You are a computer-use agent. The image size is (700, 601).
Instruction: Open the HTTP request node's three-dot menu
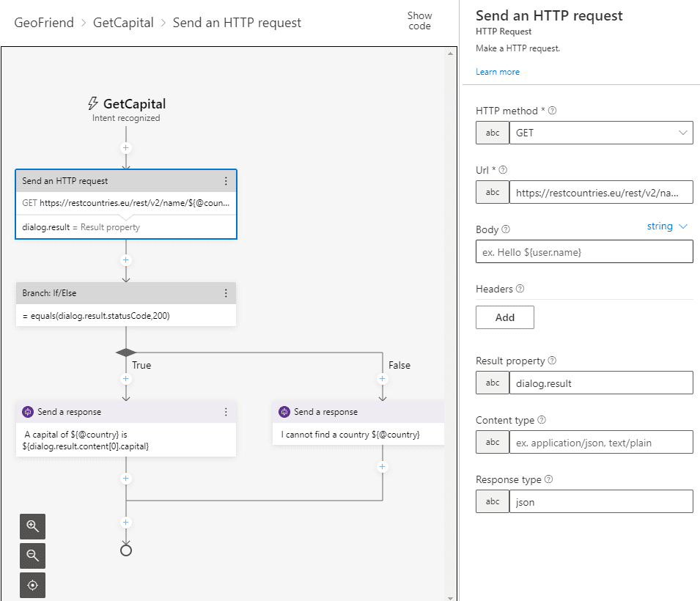click(226, 181)
